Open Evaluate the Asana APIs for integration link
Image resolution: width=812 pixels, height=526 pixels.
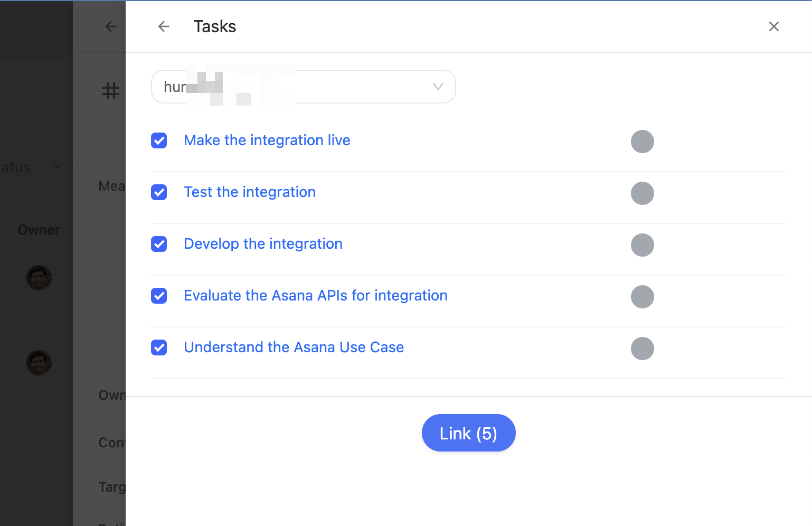click(316, 296)
